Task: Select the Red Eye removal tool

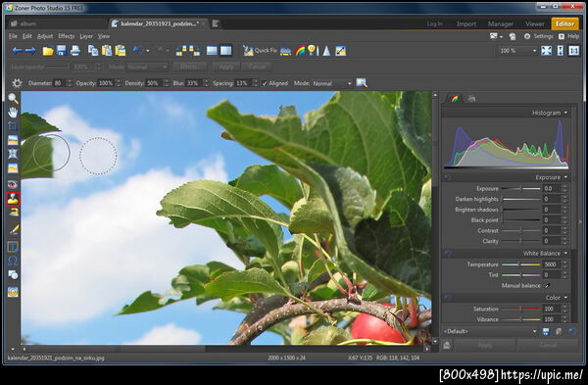Action: click(13, 184)
